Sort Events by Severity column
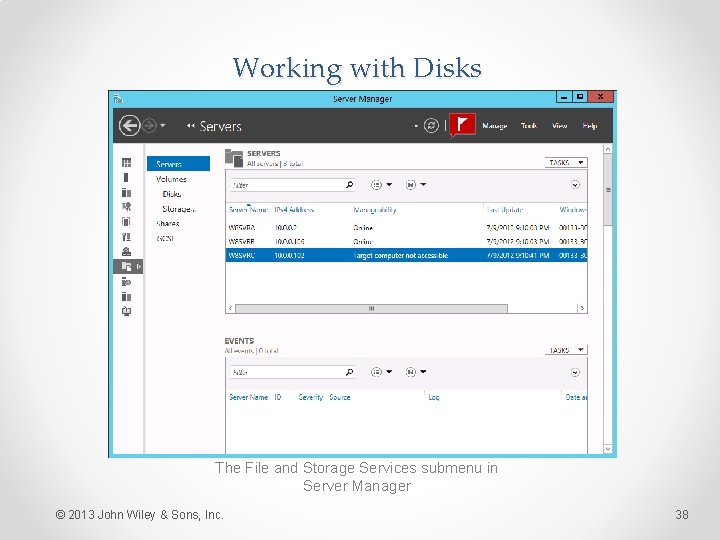 tap(311, 397)
